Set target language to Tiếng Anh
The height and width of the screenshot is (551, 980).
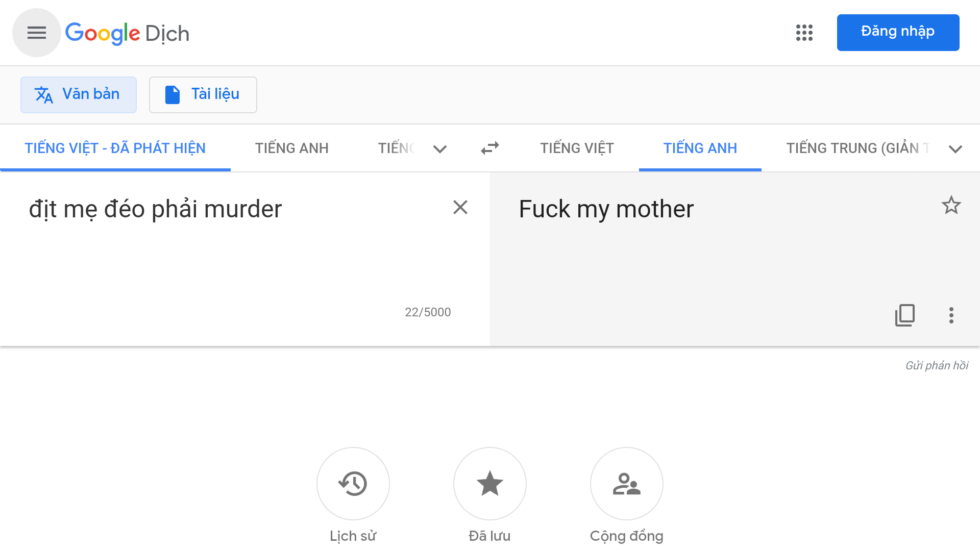pyautogui.click(x=700, y=148)
